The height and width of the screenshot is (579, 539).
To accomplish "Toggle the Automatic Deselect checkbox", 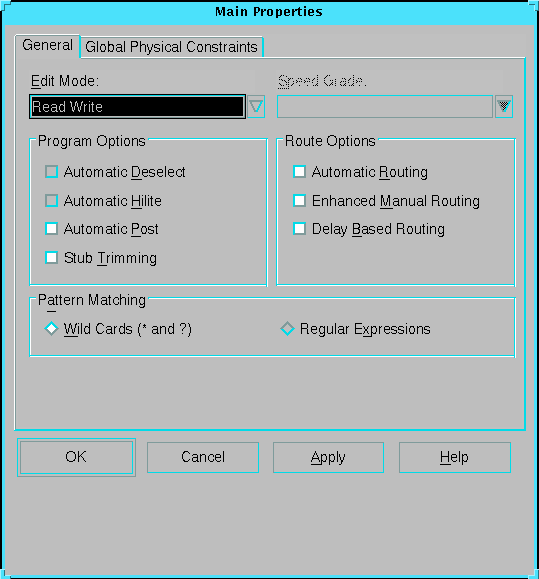I will pos(51,172).
